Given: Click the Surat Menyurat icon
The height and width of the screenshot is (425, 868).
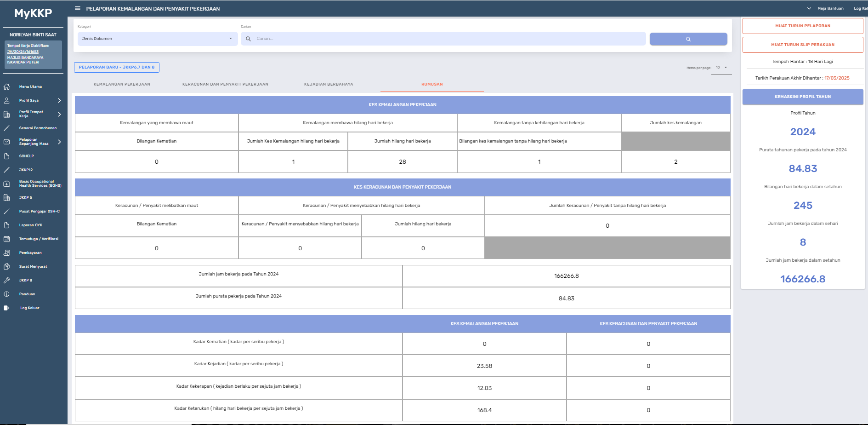Looking at the screenshot, I should coord(7,266).
